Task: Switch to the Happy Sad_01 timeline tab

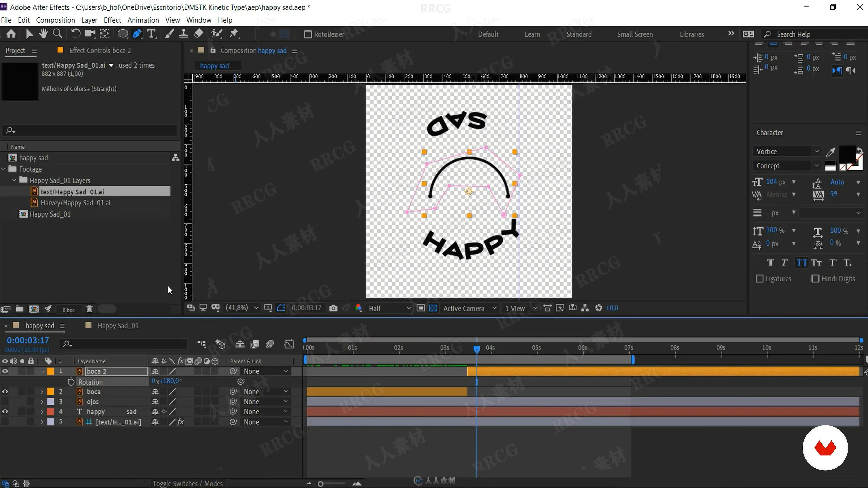Action: [x=118, y=326]
